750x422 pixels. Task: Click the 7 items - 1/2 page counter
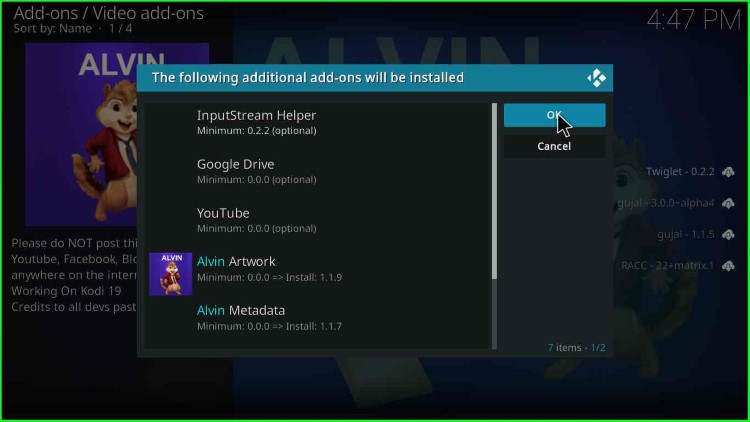point(576,348)
